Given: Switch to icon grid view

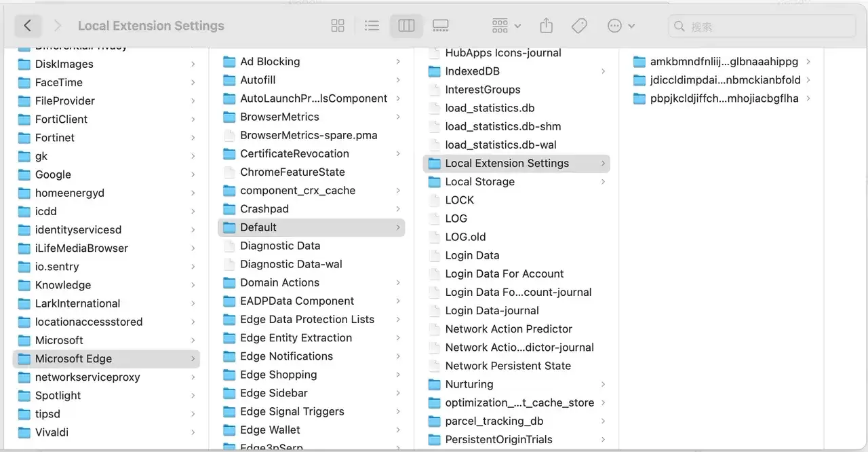Looking at the screenshot, I should tap(338, 26).
